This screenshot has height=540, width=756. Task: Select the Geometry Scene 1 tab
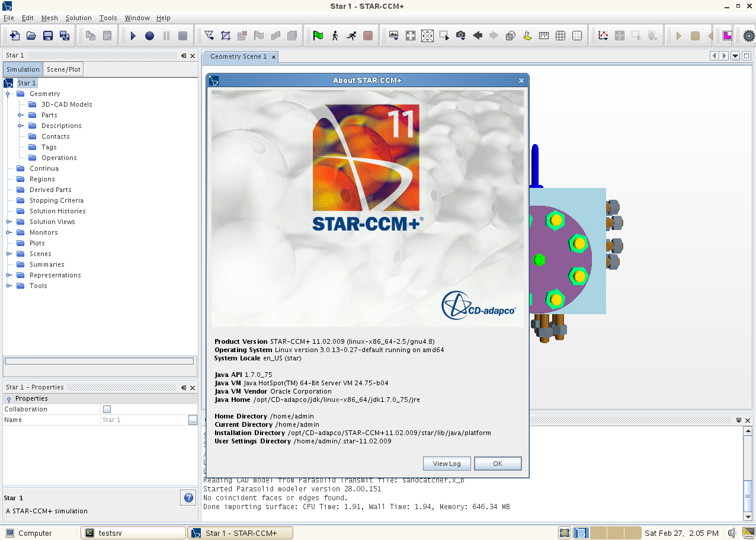[x=238, y=56]
